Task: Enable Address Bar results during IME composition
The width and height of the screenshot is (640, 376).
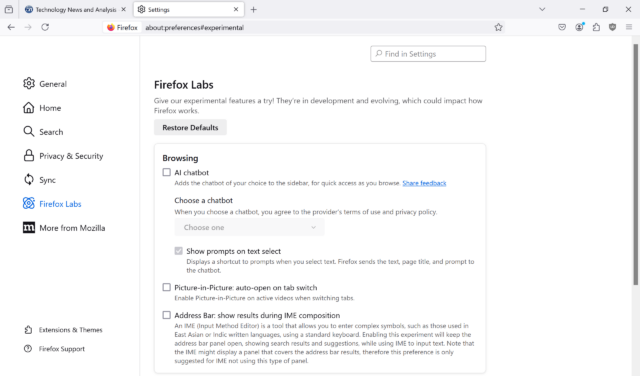Action: [x=167, y=315]
